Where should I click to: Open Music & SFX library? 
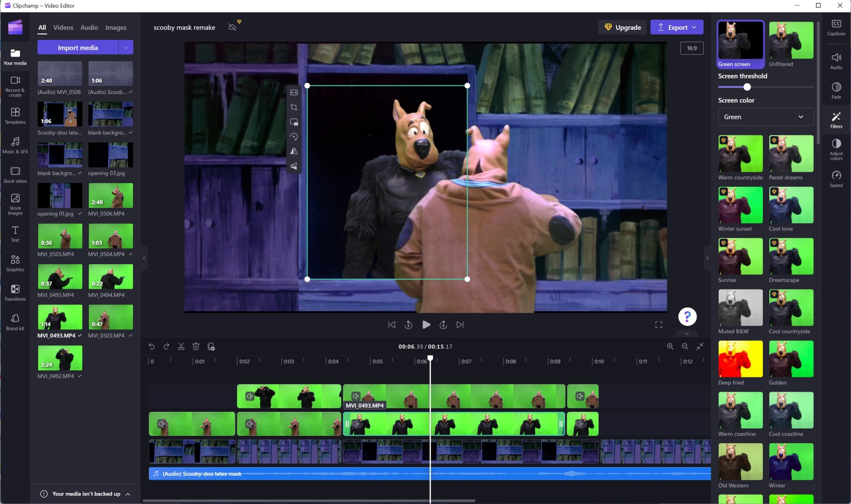coord(15,145)
